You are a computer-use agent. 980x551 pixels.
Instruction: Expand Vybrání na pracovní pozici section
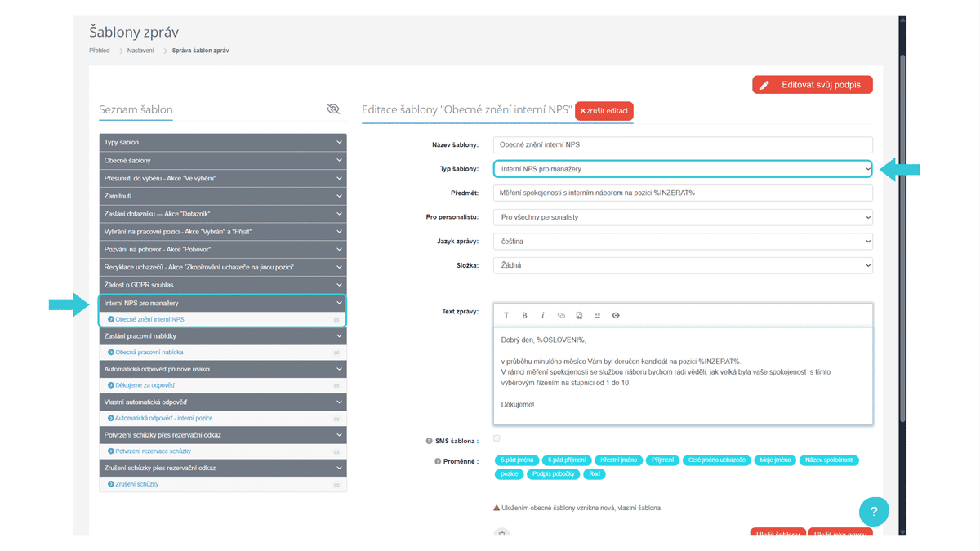pos(223,232)
